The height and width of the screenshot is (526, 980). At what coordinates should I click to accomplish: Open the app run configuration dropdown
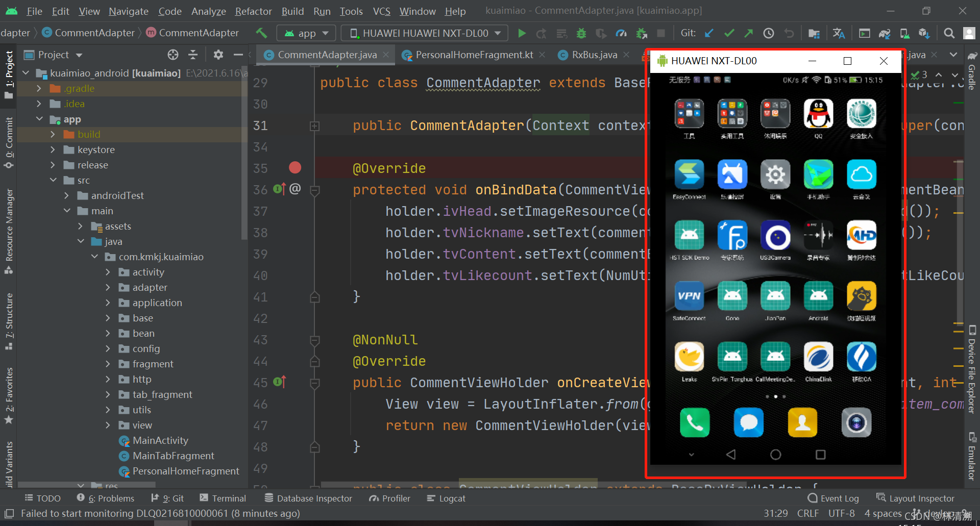click(x=306, y=33)
